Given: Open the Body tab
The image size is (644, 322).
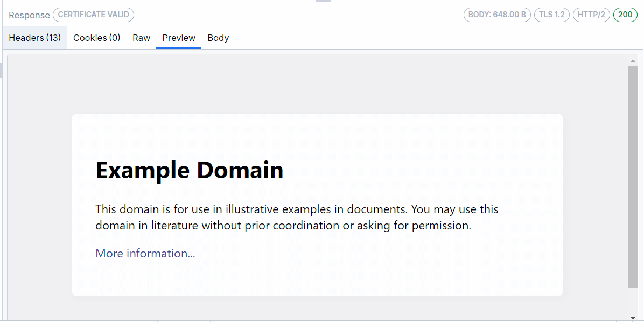Looking at the screenshot, I should (218, 38).
